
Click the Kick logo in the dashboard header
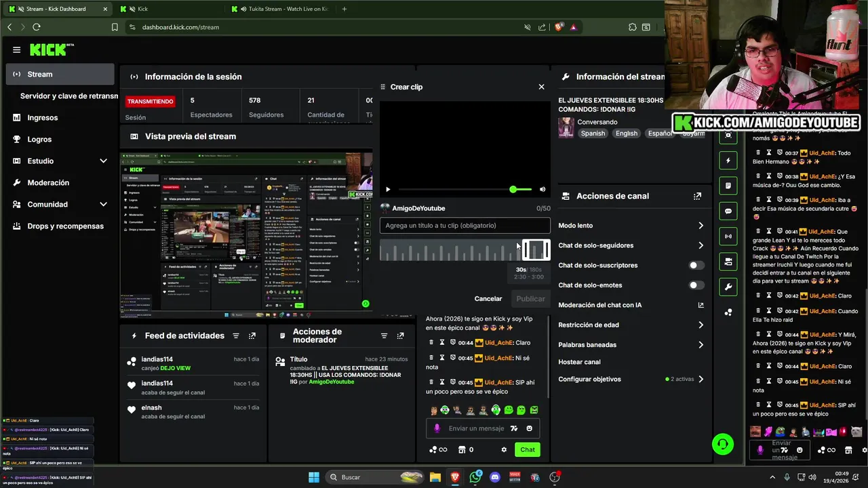pos(52,49)
